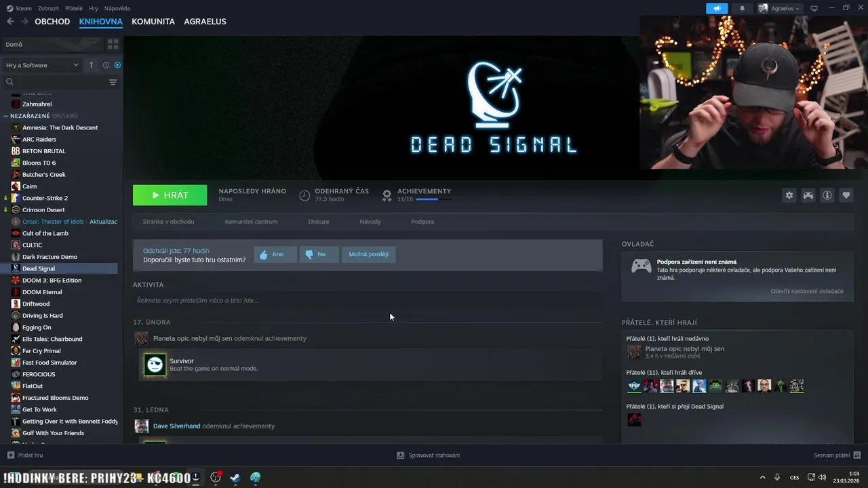868x488 pixels.
Task: Select Counter-Strike 2 in library
Action: click(45, 198)
